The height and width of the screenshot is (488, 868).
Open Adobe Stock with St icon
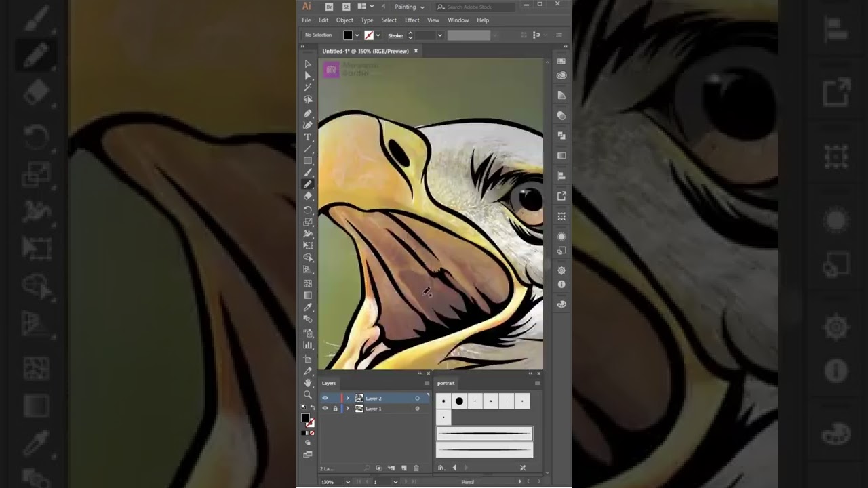[346, 7]
